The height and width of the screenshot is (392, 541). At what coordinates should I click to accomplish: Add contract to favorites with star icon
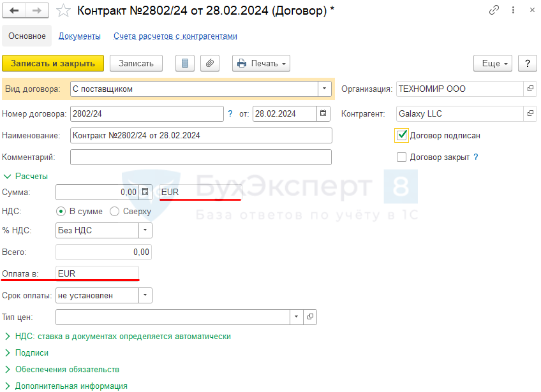click(63, 10)
